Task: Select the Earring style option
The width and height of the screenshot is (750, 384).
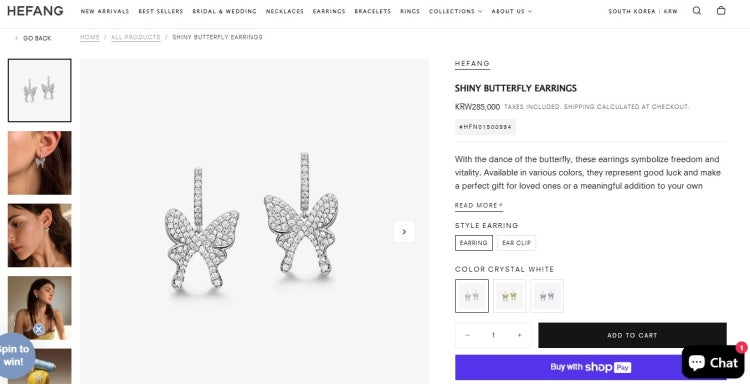Action: pos(474,243)
